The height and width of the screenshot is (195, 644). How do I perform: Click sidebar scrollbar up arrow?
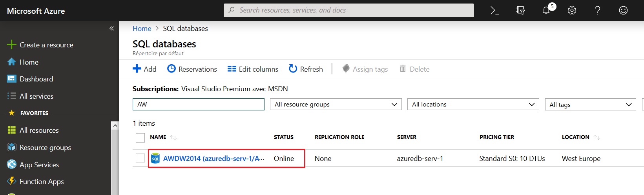(115, 125)
